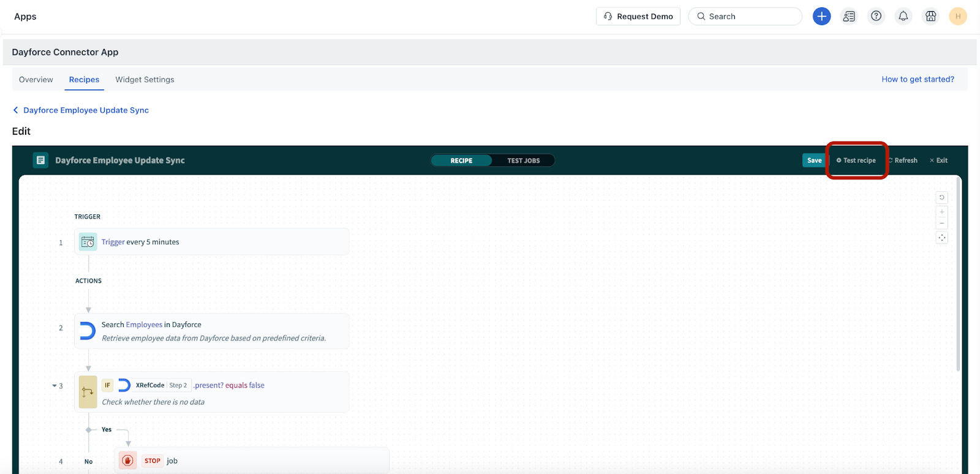The image size is (980, 474).
Task: Click the Employees link text in step 2
Action: [x=144, y=325]
